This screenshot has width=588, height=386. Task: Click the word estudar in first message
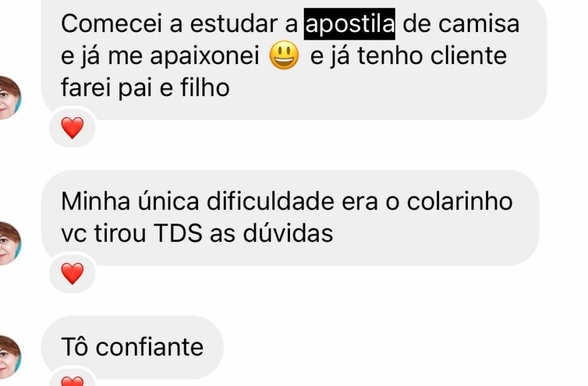click(234, 24)
